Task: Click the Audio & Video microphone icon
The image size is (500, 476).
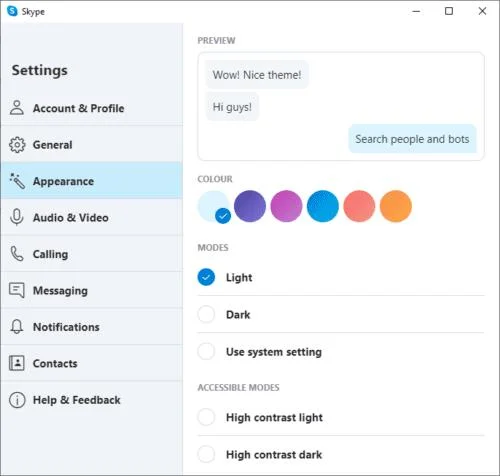Action: (x=17, y=217)
